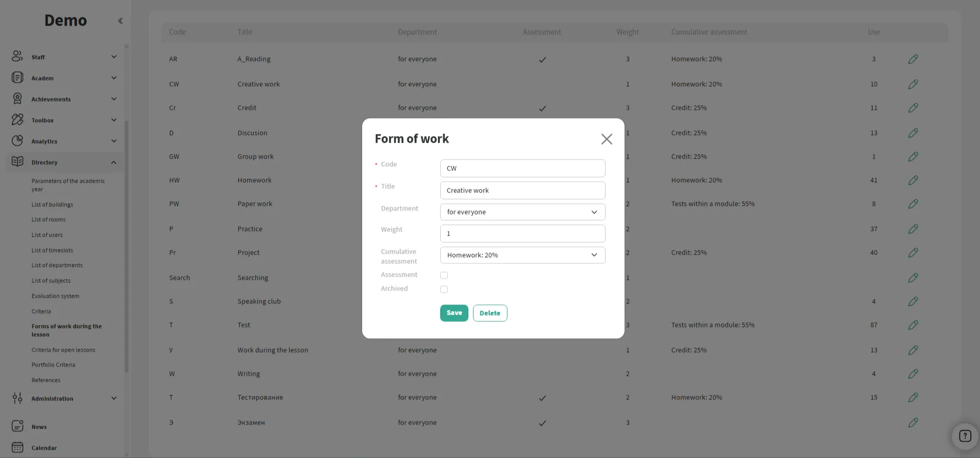This screenshot has height=458, width=980.
Task: Click the Staff icon in sidebar
Action: coord(17,56)
